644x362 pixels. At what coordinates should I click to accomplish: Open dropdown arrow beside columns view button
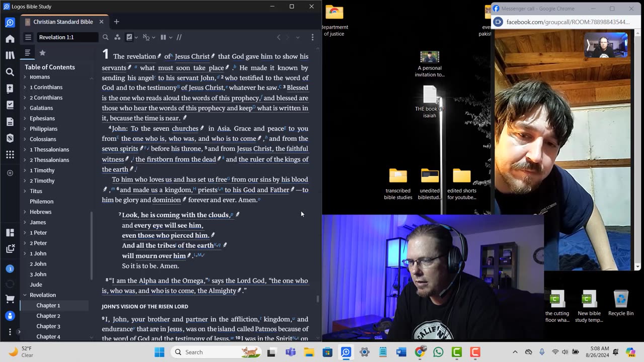[x=171, y=37]
